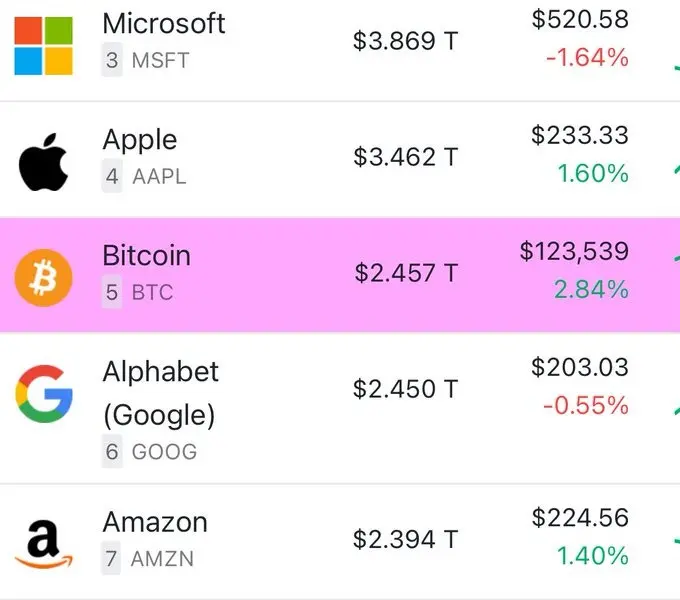Click Microsoft's $3.869 T market cap
This screenshot has height=600, width=680.
tap(405, 41)
